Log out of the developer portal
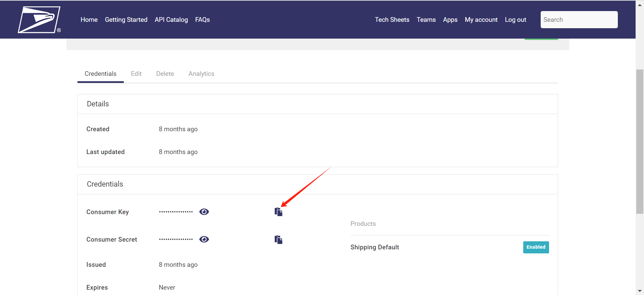Image resolution: width=644 pixels, height=295 pixels. (x=516, y=20)
